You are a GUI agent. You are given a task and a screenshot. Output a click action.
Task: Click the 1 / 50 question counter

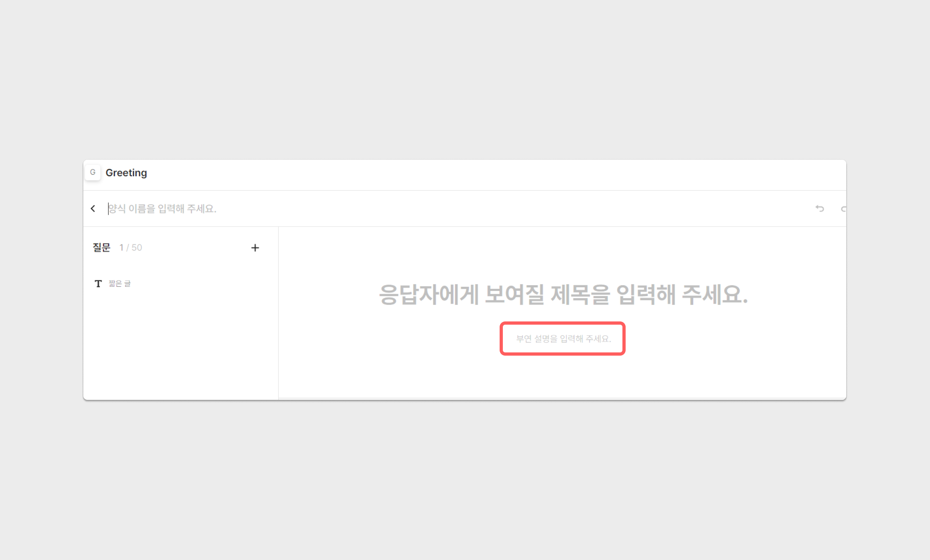[x=131, y=247]
